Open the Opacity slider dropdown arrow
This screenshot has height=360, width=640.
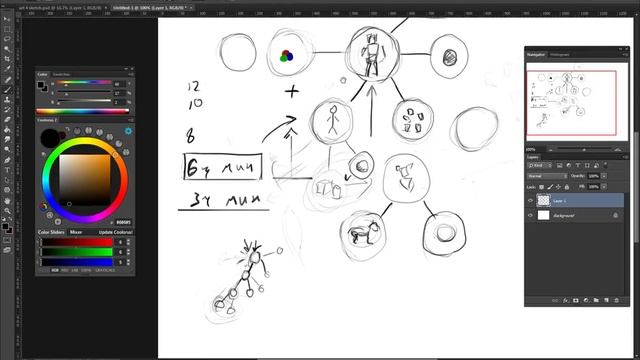[x=604, y=176]
